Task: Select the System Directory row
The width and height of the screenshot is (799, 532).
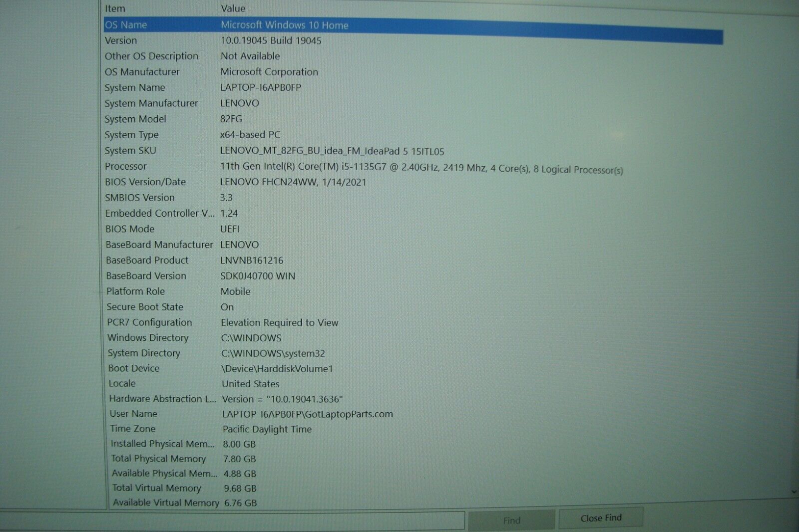Action: pyautogui.click(x=144, y=353)
